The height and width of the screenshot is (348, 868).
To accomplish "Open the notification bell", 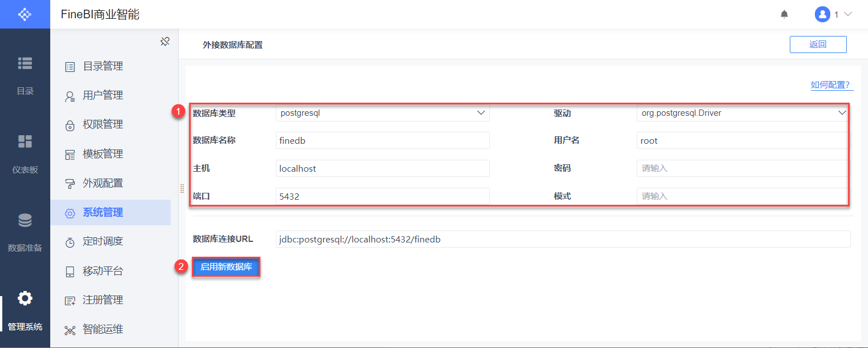I will point(784,14).
